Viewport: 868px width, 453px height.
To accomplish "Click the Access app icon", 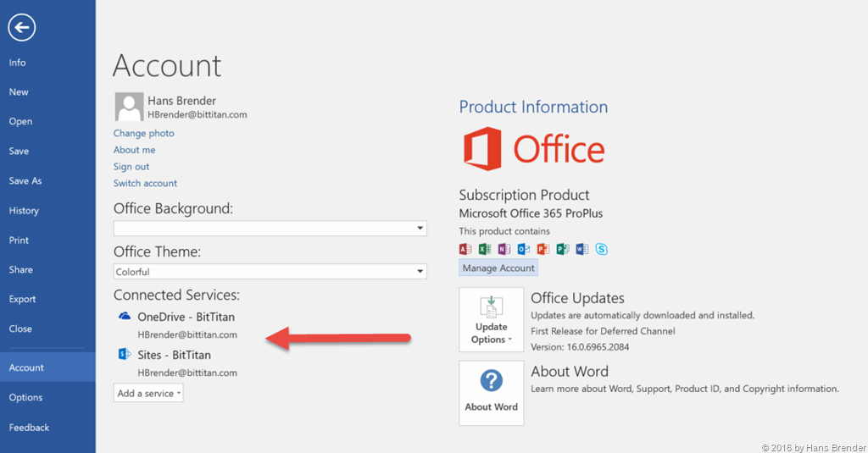I will [x=465, y=249].
